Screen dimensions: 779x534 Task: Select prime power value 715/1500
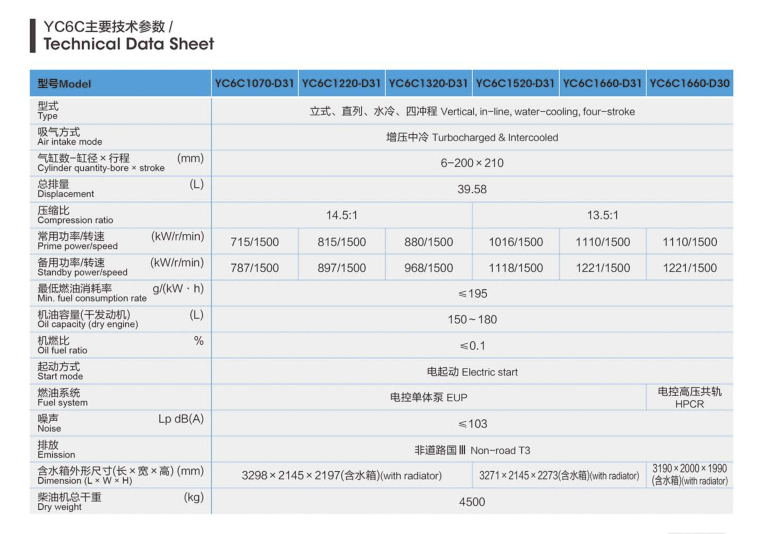(x=254, y=242)
